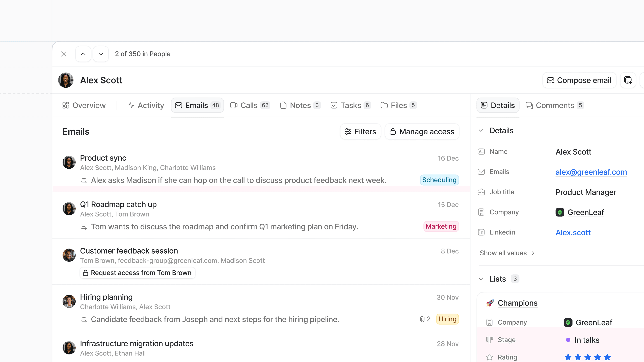Open the Comments tab
644x362 pixels.
point(554,105)
